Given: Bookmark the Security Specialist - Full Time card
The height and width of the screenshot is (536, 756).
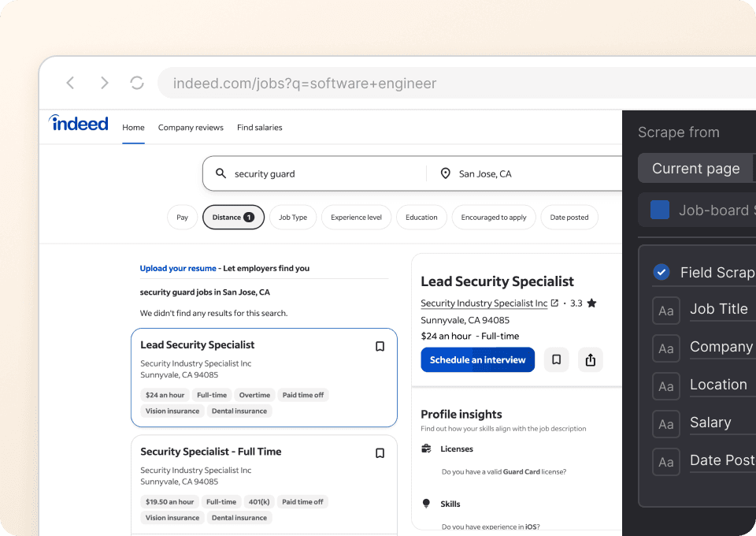Looking at the screenshot, I should point(380,453).
